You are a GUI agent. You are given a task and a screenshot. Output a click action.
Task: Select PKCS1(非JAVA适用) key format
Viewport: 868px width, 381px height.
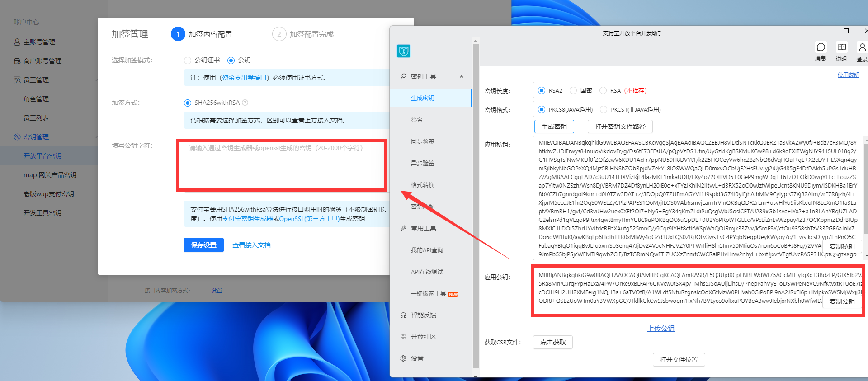604,109
